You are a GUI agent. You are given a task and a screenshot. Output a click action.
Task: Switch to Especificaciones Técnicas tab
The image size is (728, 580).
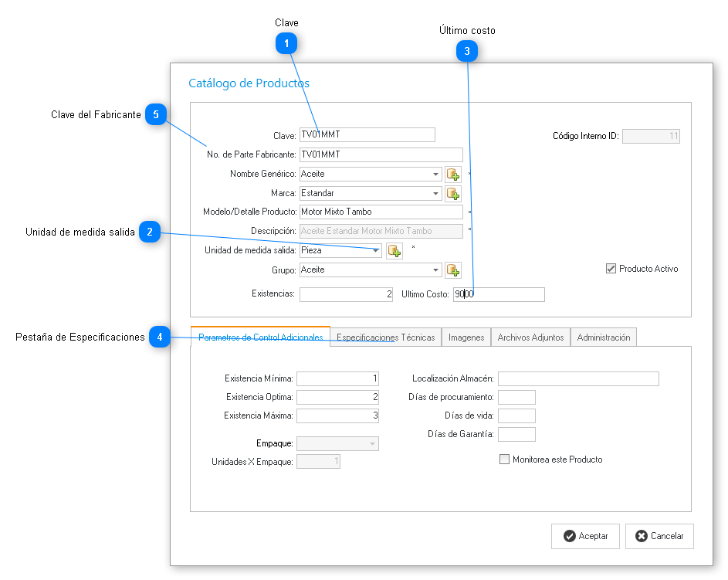point(386,337)
